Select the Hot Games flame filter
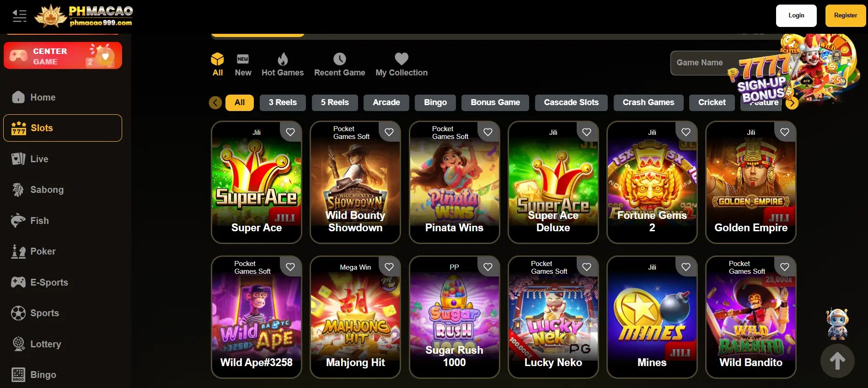Image resolution: width=868 pixels, height=388 pixels. (283, 64)
